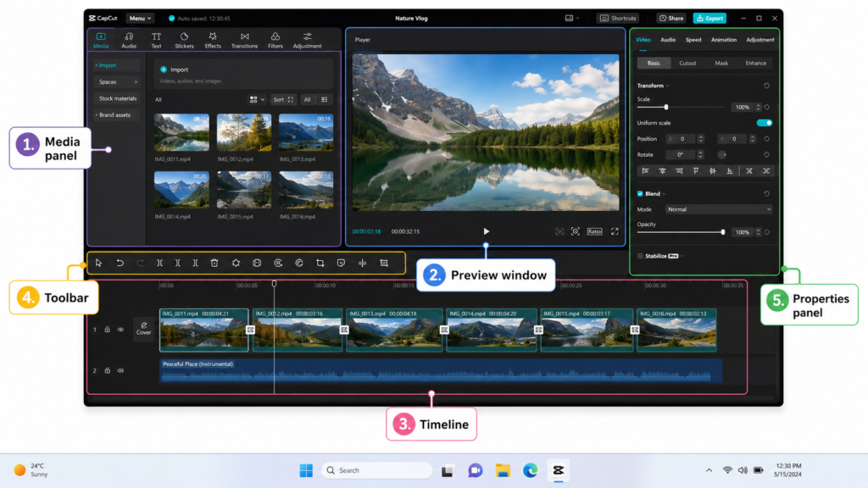The width and height of the screenshot is (868, 488).
Task: Click transition icon between IMG_0011 and IMG_0012
Action: 250,330
